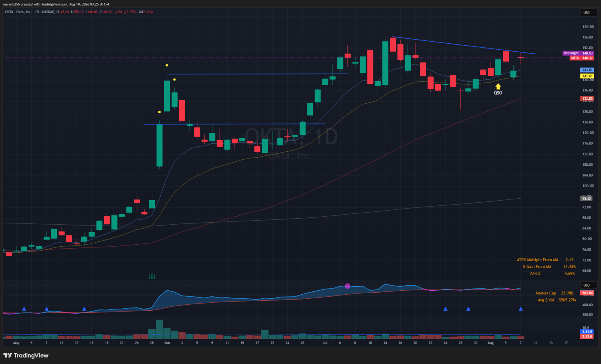Click the low price L146.00 in the legend
The width and height of the screenshot is (601, 364).
click(92, 12)
